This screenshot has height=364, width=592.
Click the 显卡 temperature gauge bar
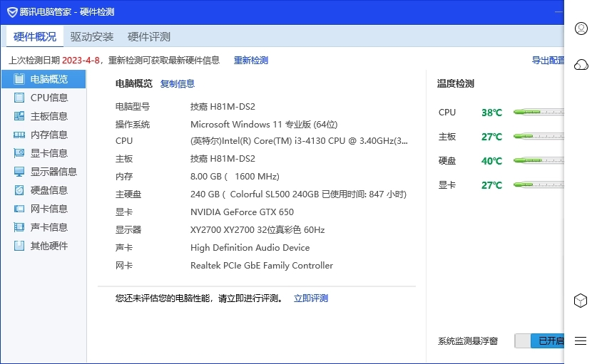click(x=539, y=184)
